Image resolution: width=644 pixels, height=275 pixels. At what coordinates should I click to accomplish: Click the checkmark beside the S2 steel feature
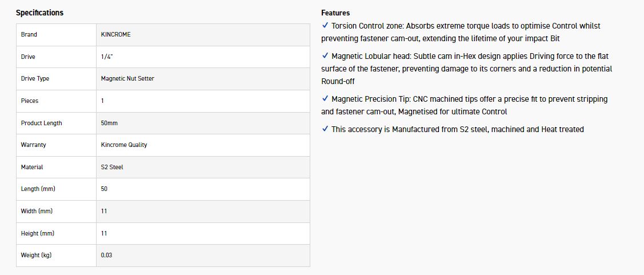tap(325, 129)
